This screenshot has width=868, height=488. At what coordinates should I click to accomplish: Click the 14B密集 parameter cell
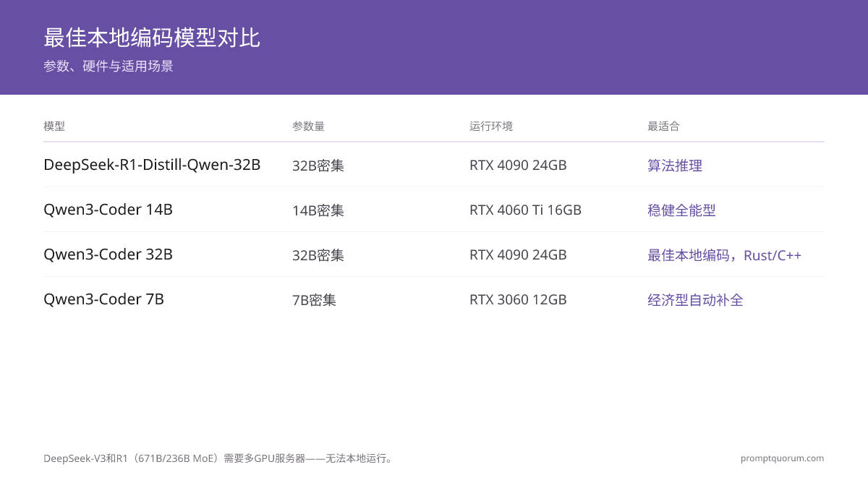point(318,210)
